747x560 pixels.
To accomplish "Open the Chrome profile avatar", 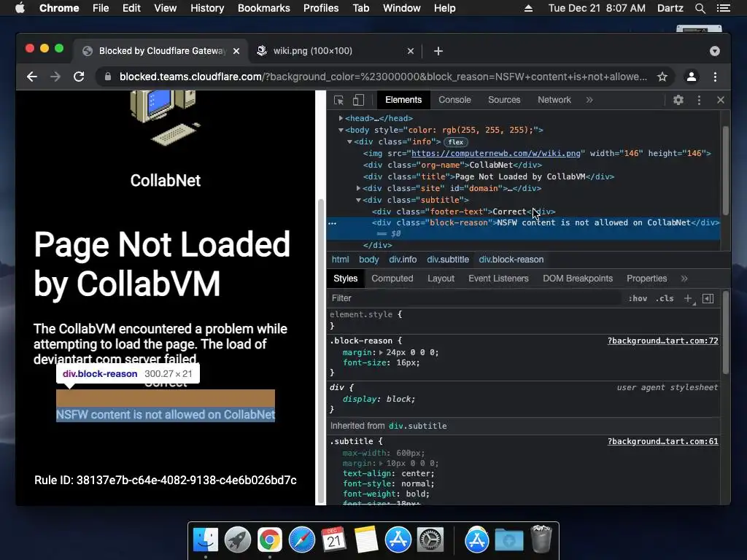I will [692, 77].
